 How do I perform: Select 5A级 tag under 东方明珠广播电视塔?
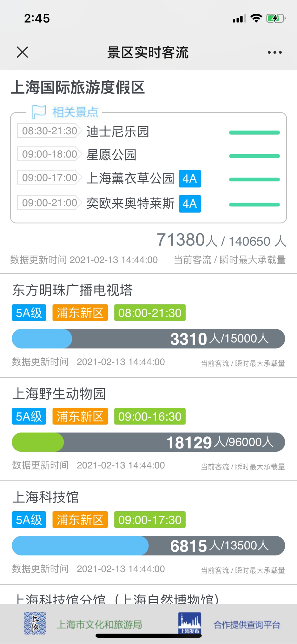[x=29, y=313]
